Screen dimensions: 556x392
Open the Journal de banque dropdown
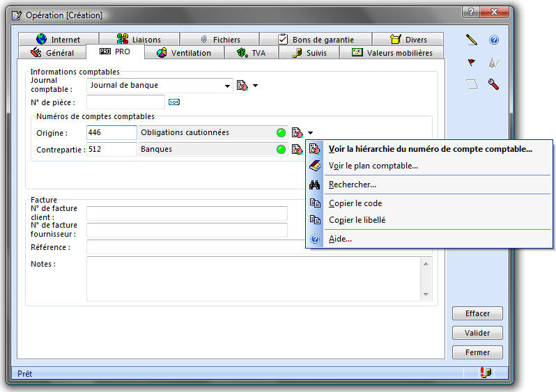point(227,86)
